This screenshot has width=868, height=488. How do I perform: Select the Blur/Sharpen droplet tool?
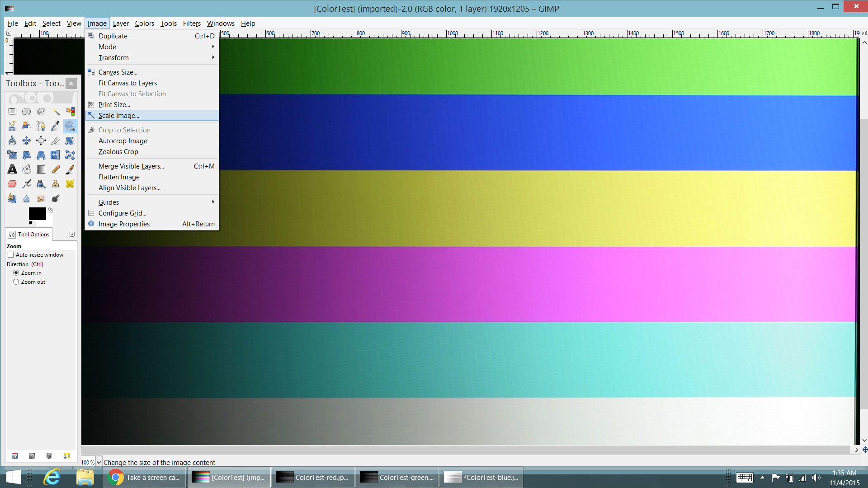[27, 198]
